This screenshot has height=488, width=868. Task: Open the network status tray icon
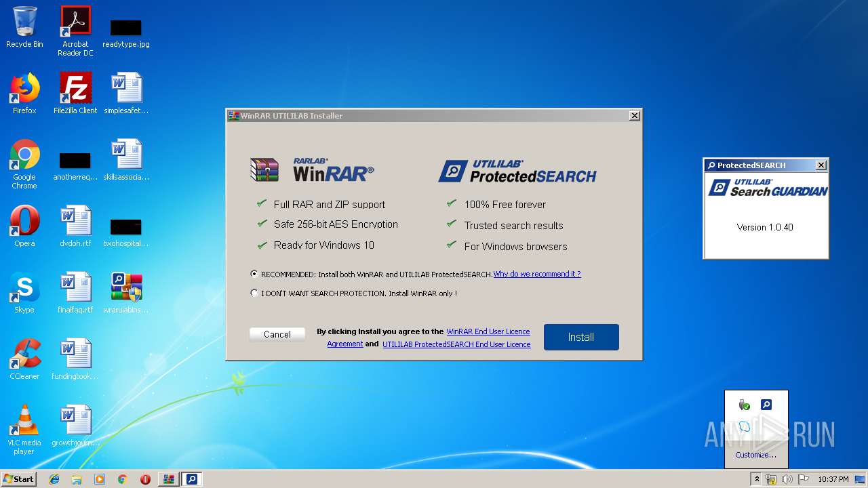pyautogui.click(x=771, y=479)
